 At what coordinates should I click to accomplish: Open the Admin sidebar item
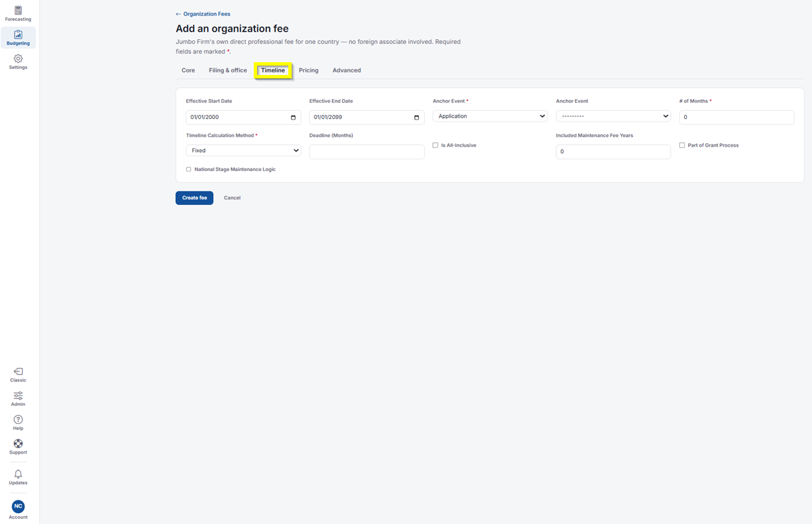coord(18,399)
